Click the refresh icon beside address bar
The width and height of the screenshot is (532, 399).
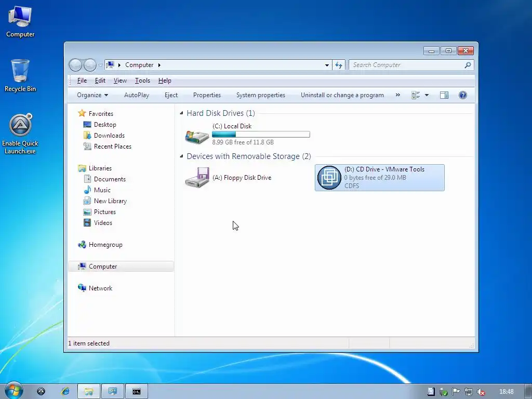(x=339, y=65)
